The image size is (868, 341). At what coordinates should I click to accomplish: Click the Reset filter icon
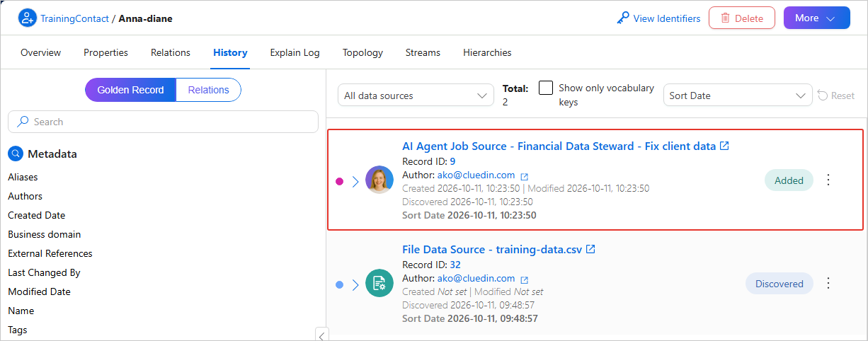[823, 96]
